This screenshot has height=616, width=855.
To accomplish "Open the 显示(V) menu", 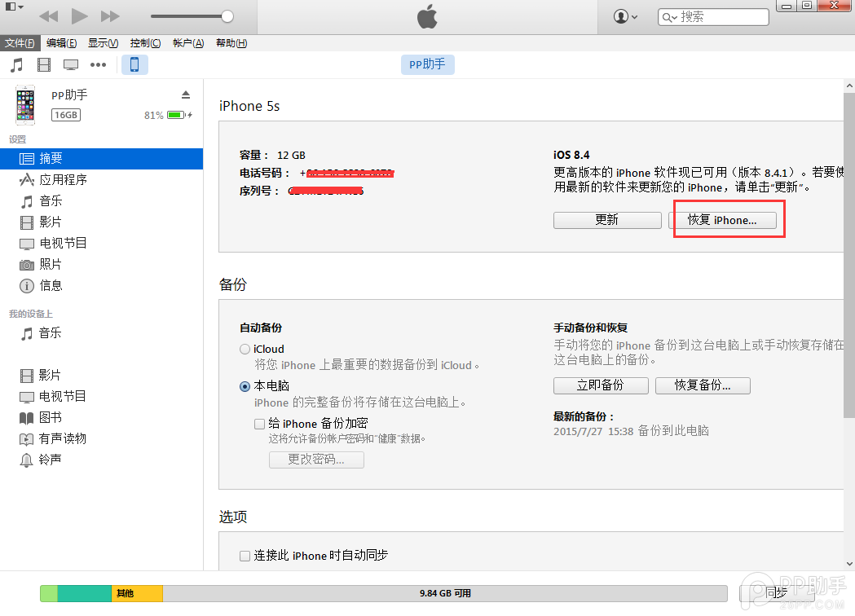I will [x=103, y=43].
